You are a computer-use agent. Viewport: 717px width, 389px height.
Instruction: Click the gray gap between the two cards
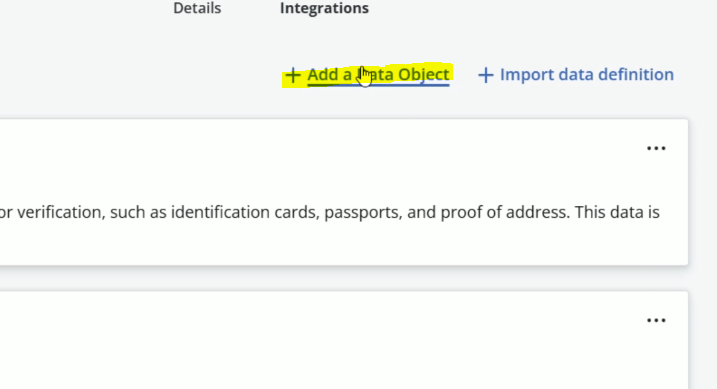click(x=344, y=278)
